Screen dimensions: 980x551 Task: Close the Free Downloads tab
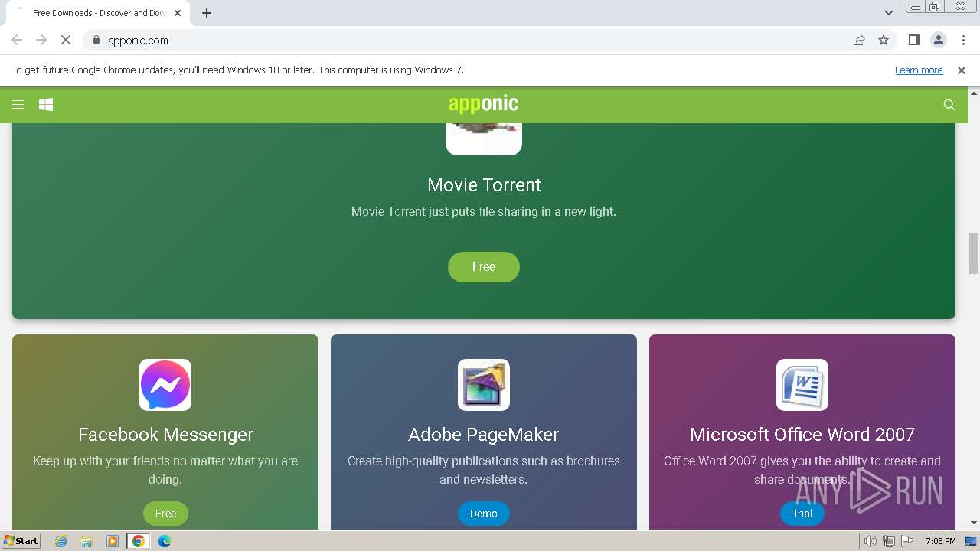point(178,13)
